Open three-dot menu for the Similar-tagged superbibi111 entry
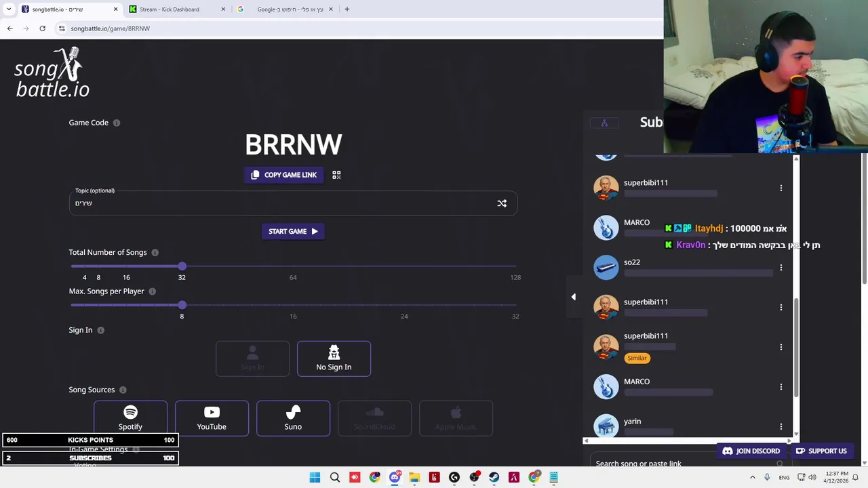Viewport: 868px width, 488px height. tap(781, 347)
